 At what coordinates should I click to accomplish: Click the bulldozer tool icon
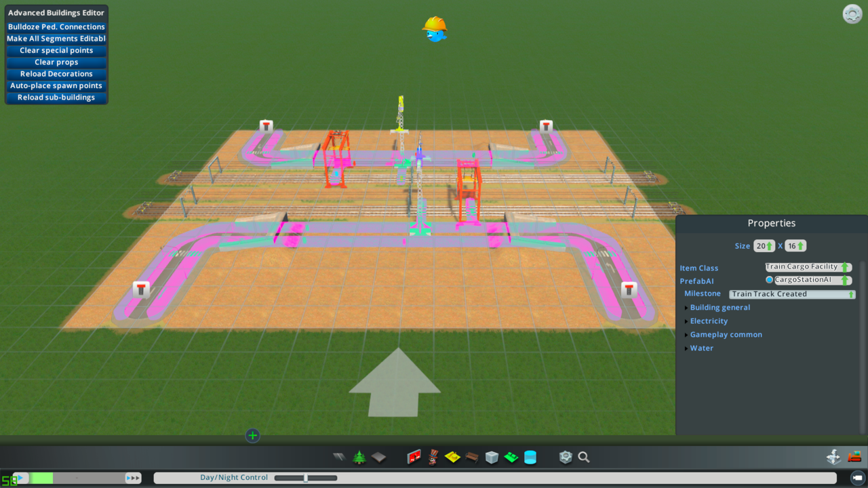[x=854, y=457]
